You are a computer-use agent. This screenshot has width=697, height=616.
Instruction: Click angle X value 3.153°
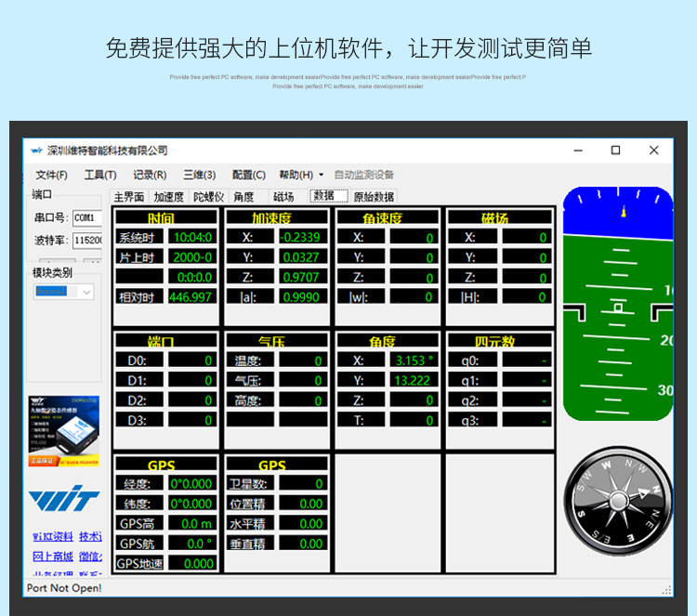[x=414, y=360]
